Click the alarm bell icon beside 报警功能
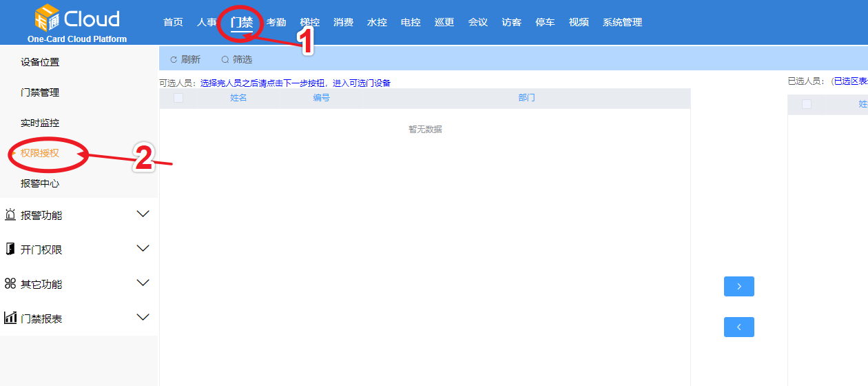Screen dimensions: 868x386 [10, 215]
